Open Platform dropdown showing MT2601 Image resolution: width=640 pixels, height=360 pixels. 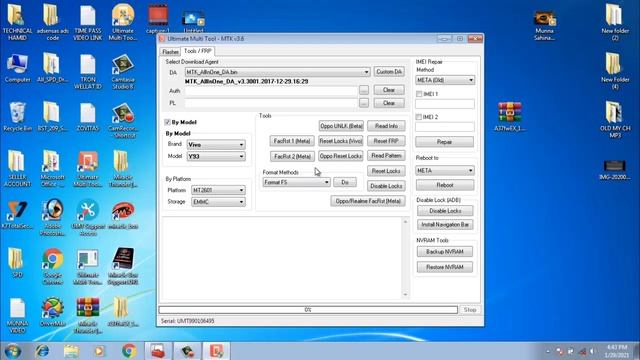point(218,190)
